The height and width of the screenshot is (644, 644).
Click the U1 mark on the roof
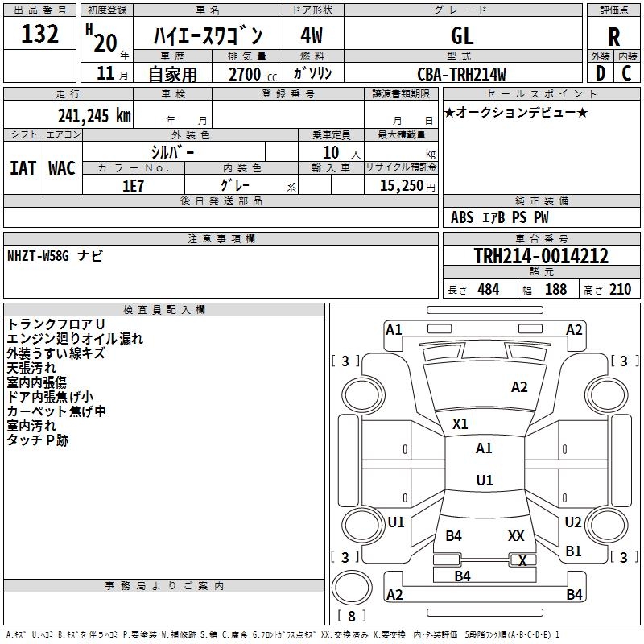[x=485, y=480]
